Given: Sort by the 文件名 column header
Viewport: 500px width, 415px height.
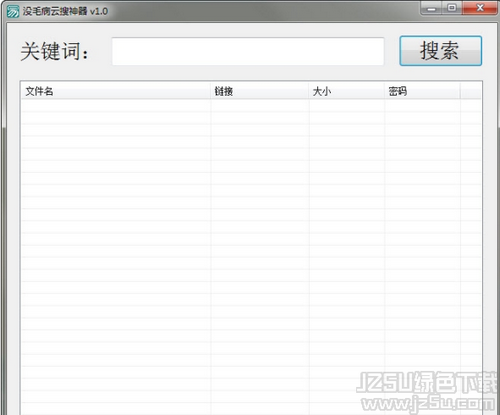Looking at the screenshot, I should pos(116,91).
